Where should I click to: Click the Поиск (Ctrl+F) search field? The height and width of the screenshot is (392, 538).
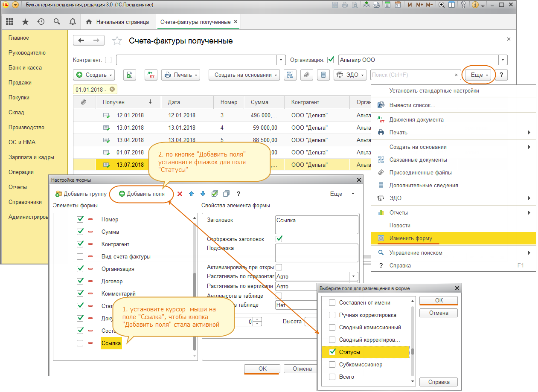(x=411, y=75)
